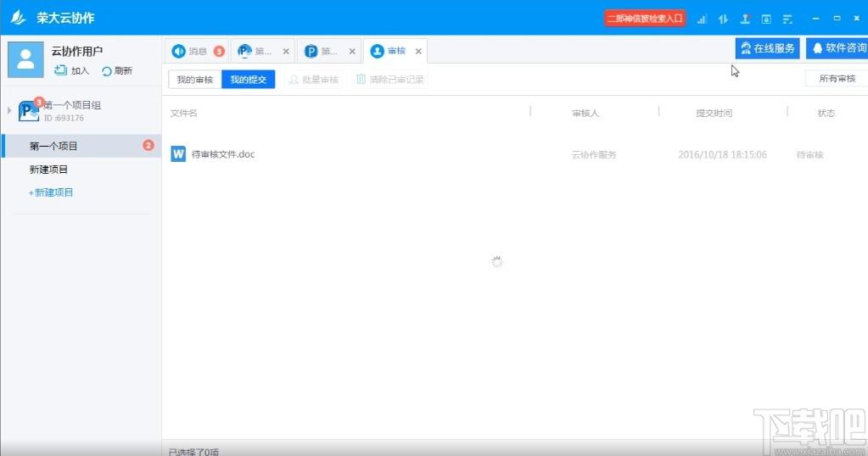The width and height of the screenshot is (868, 456).
Task: Click the +新建项目 link
Action: (x=51, y=192)
